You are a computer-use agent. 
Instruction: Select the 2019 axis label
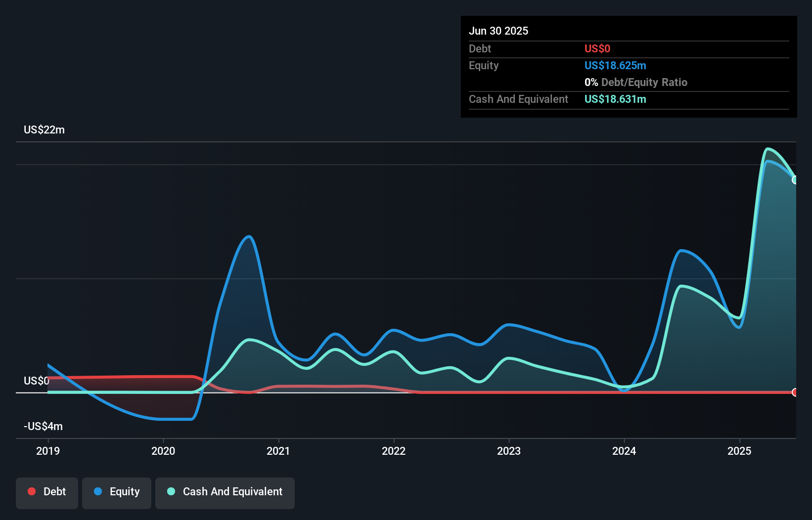coord(47,450)
